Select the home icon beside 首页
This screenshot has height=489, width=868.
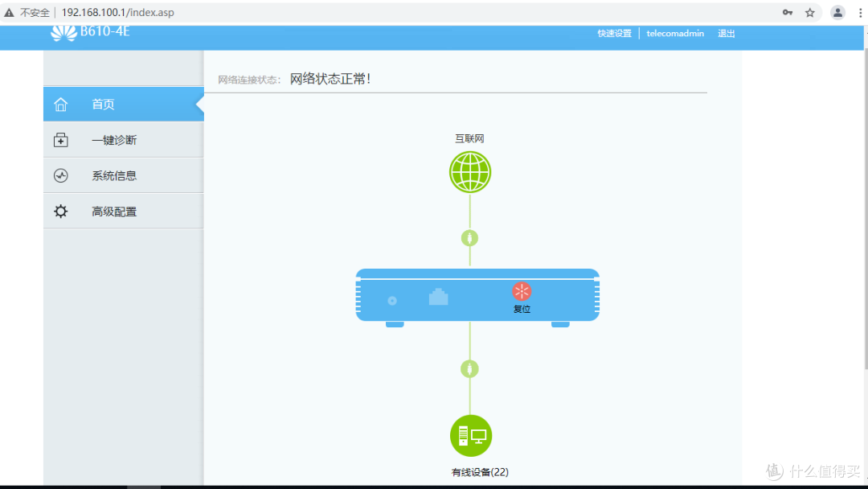pos(60,104)
